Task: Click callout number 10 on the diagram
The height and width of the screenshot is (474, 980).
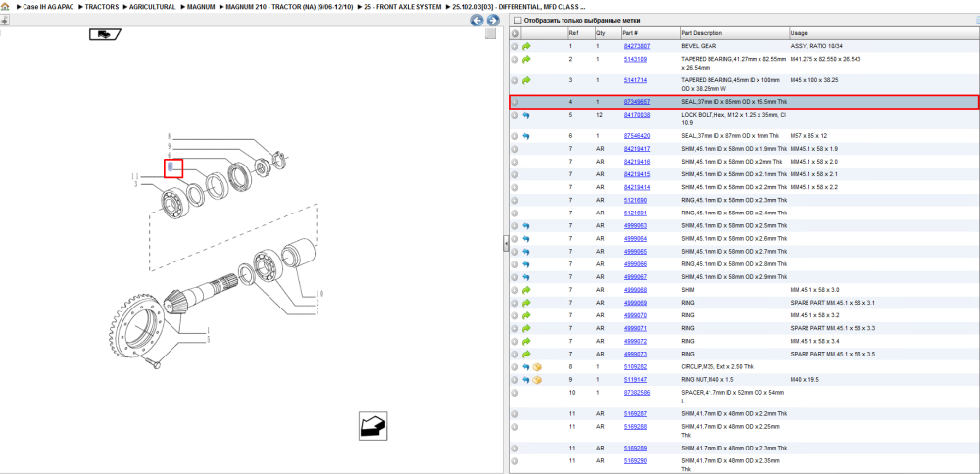Action: click(x=319, y=294)
